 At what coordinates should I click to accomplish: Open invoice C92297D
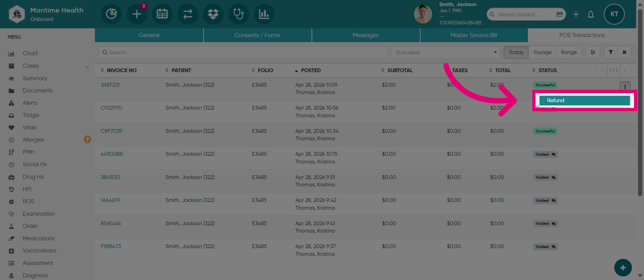tap(111, 108)
